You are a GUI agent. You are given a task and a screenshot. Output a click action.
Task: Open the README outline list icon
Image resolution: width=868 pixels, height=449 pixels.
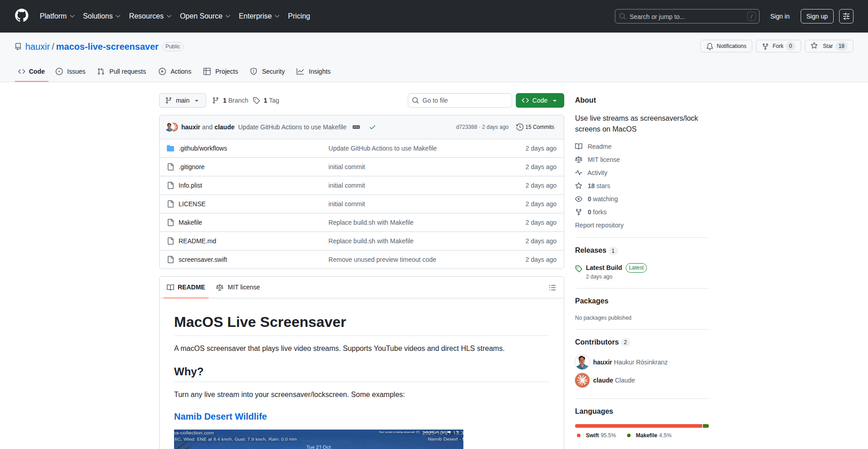552,288
